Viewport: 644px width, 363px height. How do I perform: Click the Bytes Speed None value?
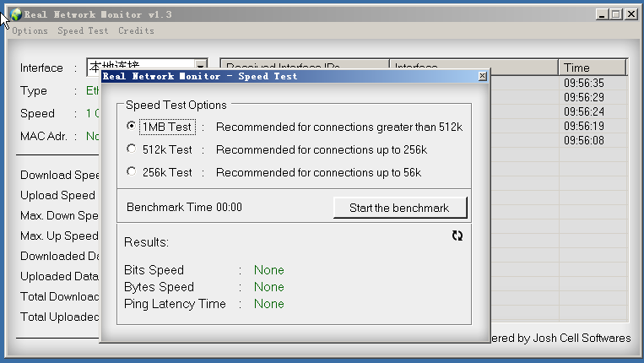tap(269, 287)
